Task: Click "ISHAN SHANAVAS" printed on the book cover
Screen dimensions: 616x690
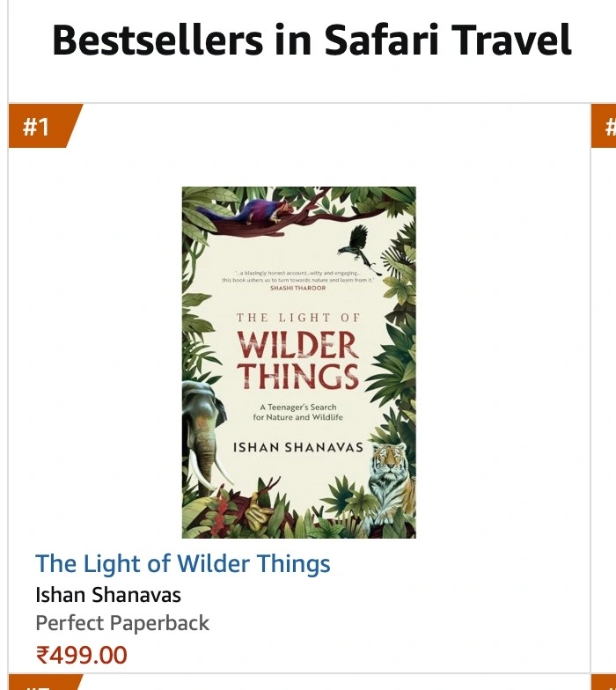Action: click(x=297, y=447)
